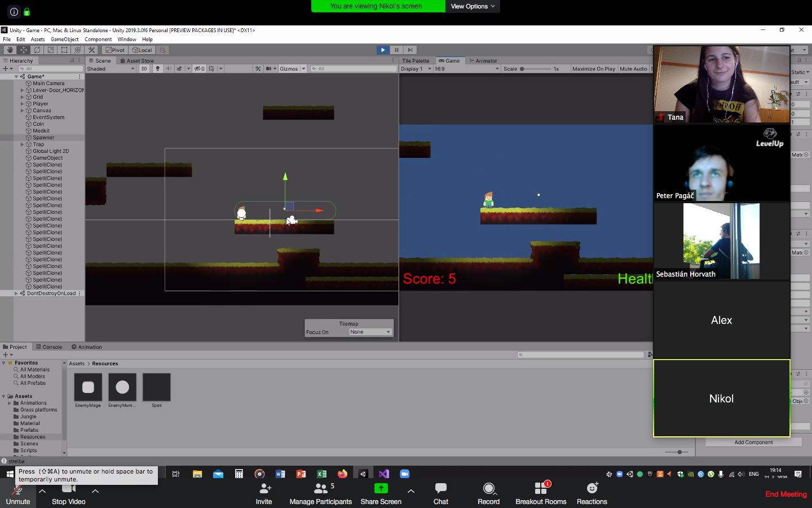Pause the game with the Pause button
Image resolution: width=812 pixels, height=508 pixels.
pos(396,50)
